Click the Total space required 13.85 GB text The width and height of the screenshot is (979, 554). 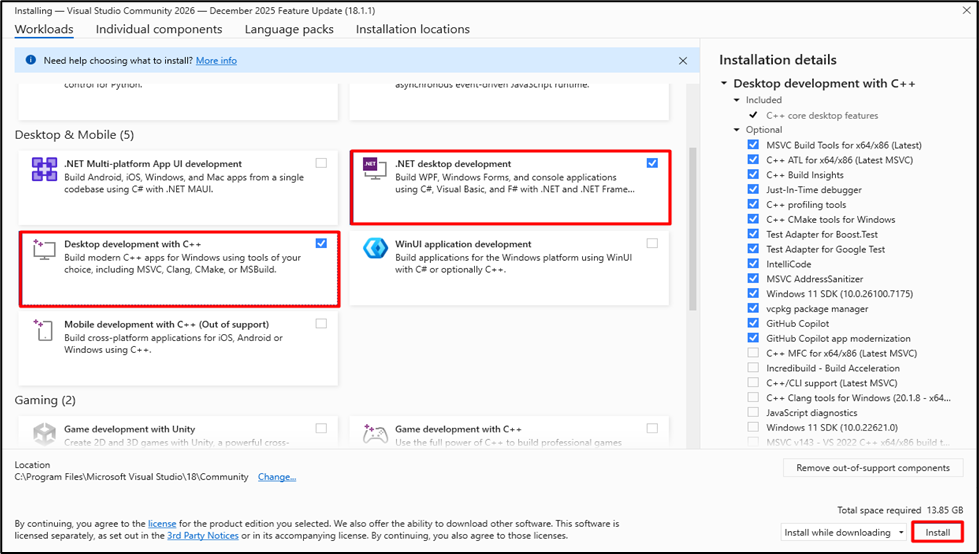[x=900, y=510]
